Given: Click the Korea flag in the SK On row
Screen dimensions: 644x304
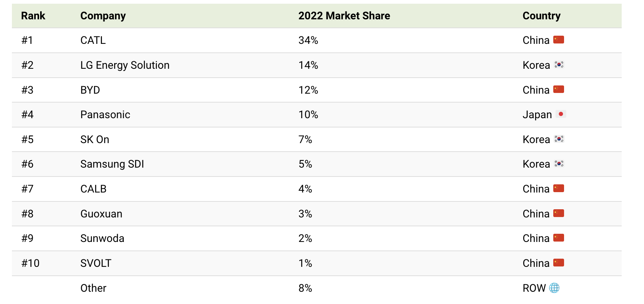Looking at the screenshot, I should pos(559,139).
